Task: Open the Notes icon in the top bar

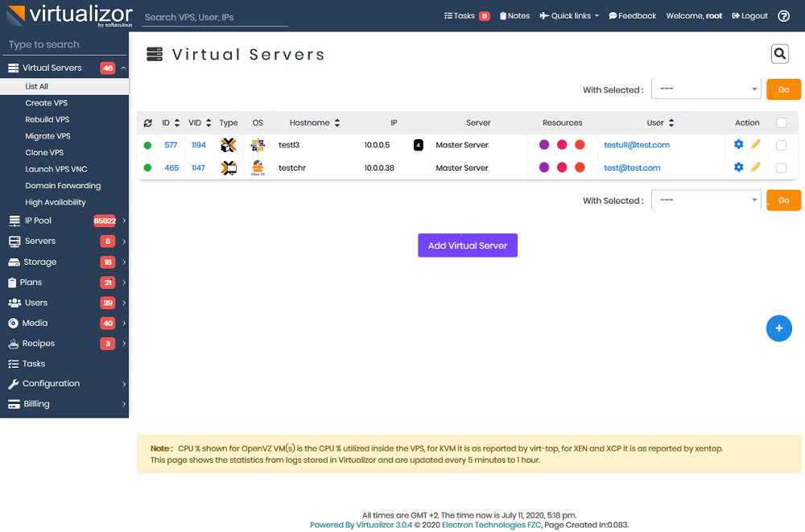Action: (514, 15)
